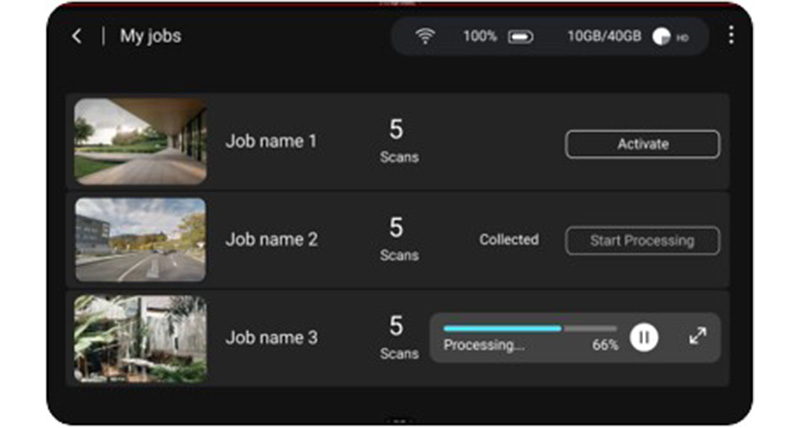Tap the battery icon in status bar
Viewport: 800px width, 428px height.
click(x=520, y=37)
